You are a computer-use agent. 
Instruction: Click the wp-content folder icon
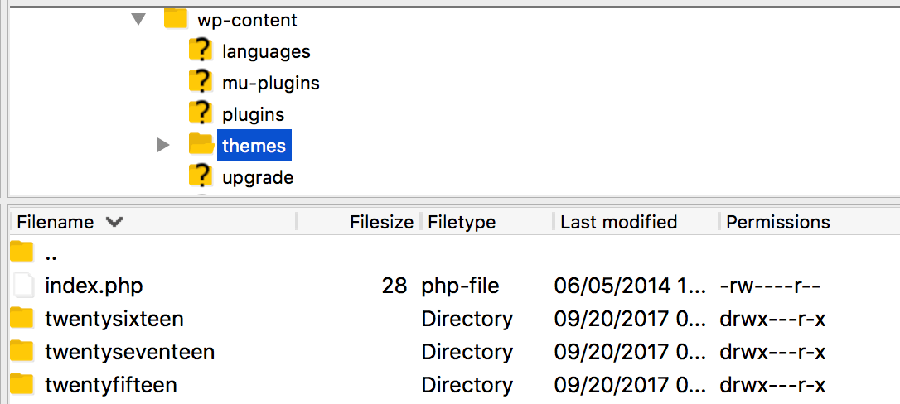coord(176,19)
